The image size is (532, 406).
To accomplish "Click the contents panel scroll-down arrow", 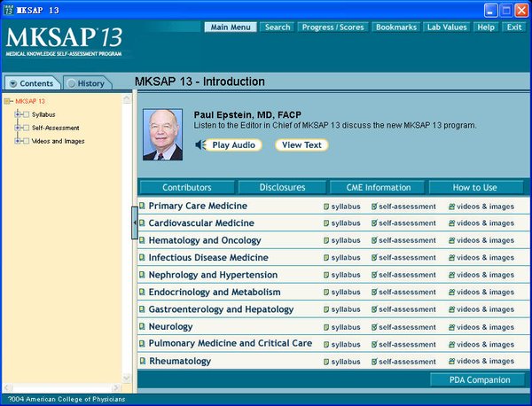I will coord(127,379).
